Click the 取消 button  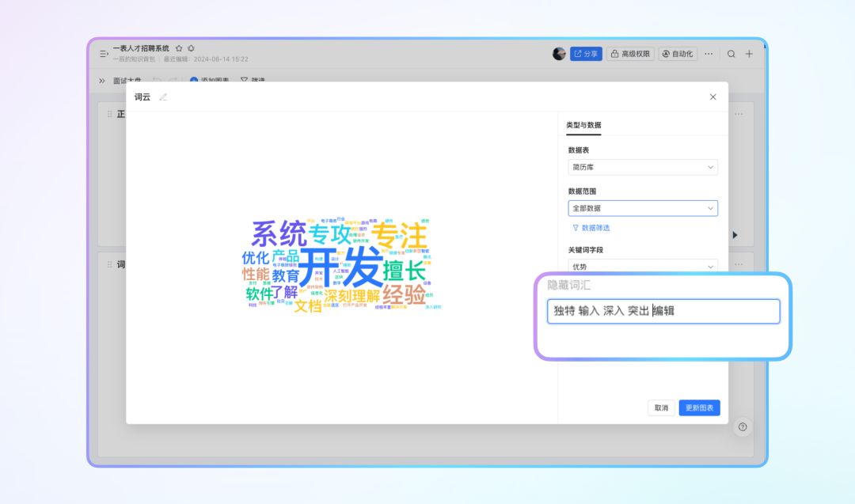(x=661, y=408)
